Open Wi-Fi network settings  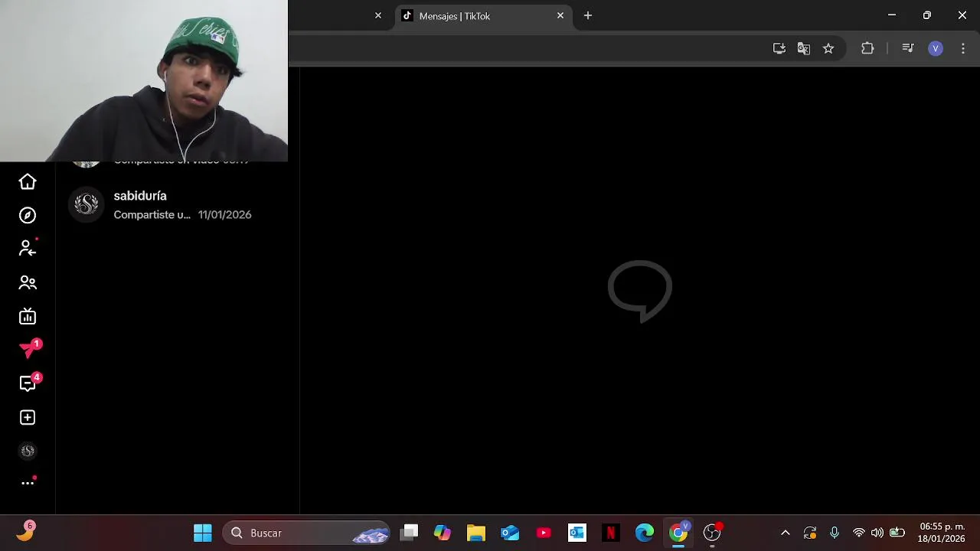pyautogui.click(x=859, y=533)
